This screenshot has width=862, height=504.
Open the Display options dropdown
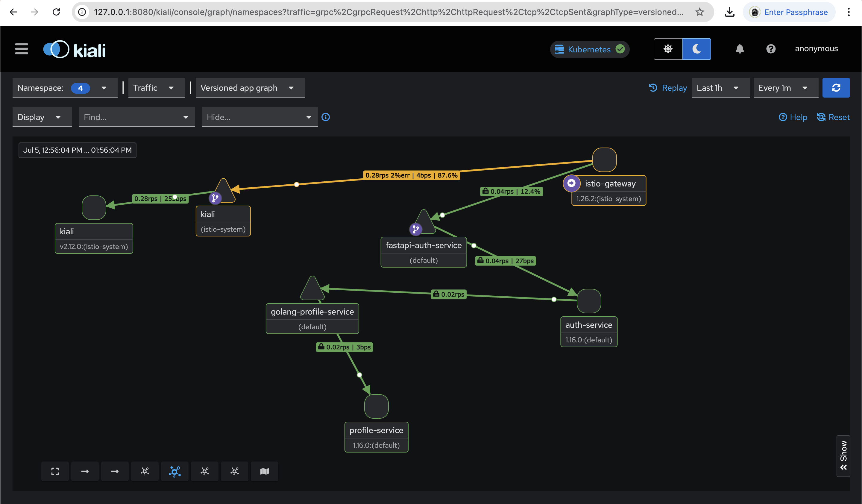tap(42, 117)
